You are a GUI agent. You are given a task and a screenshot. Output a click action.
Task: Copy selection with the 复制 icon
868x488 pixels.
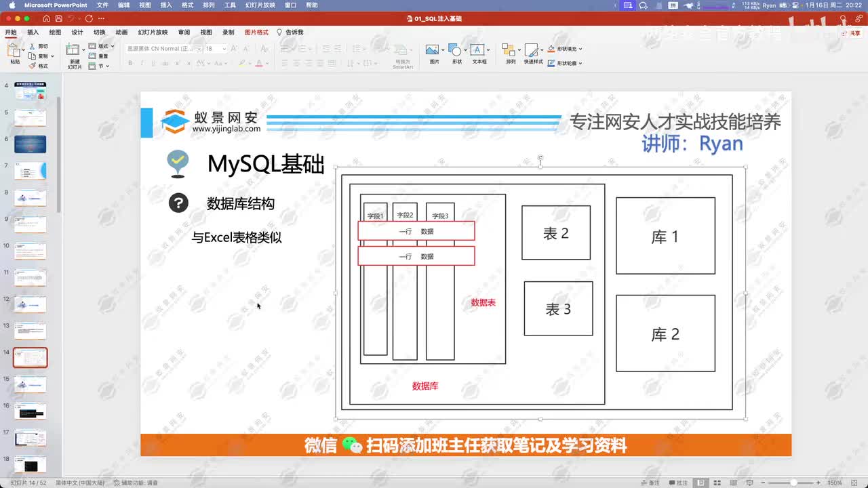coord(32,56)
